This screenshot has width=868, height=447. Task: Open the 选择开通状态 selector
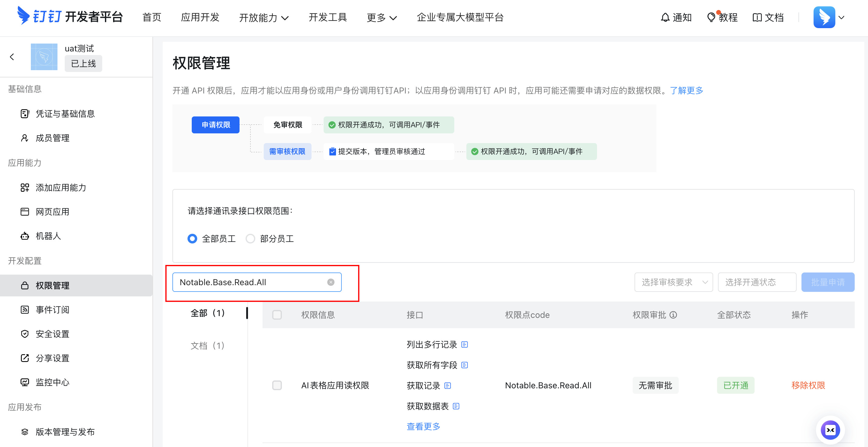click(756, 282)
